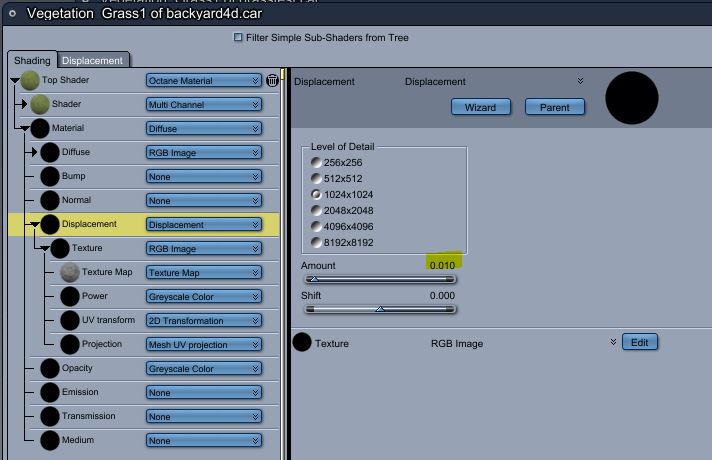Collapse the Top Shader tree node
Screen dimensions: 712x460
(15, 80)
